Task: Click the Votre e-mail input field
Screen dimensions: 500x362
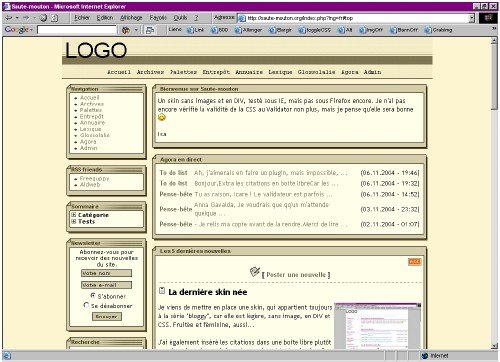Action: click(106, 285)
